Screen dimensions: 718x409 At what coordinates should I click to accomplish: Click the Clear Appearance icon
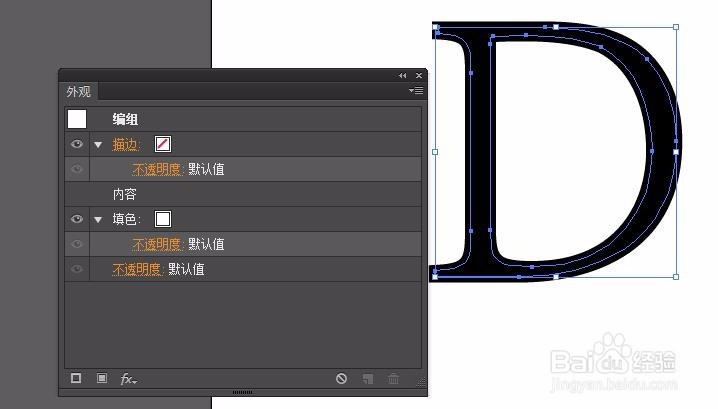coord(341,378)
